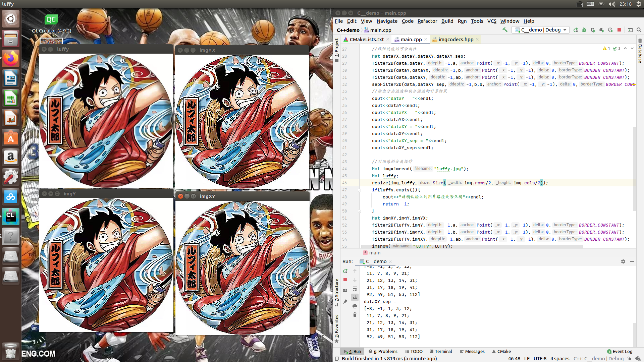Image resolution: width=644 pixels, height=362 pixels.
Task: Open the VCS menu
Action: click(492, 21)
